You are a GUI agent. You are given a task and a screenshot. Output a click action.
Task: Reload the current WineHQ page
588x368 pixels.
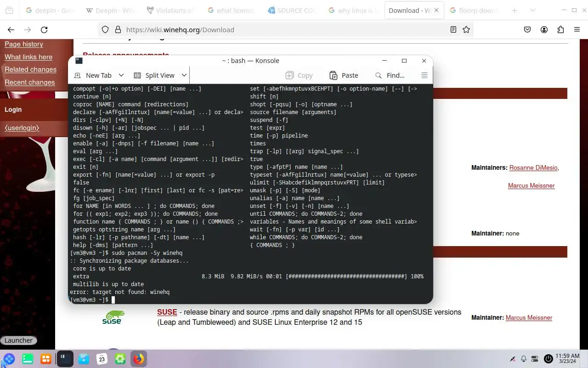[x=44, y=29]
